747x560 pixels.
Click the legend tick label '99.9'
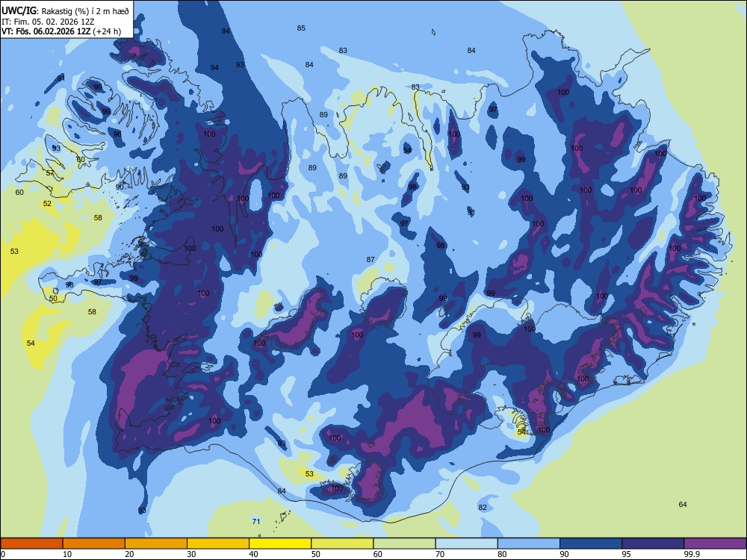click(691, 554)
